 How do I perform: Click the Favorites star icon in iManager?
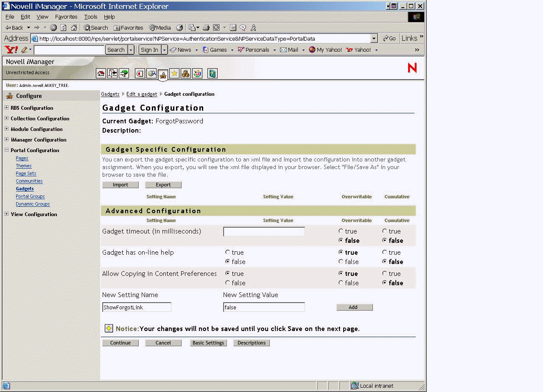click(x=174, y=73)
